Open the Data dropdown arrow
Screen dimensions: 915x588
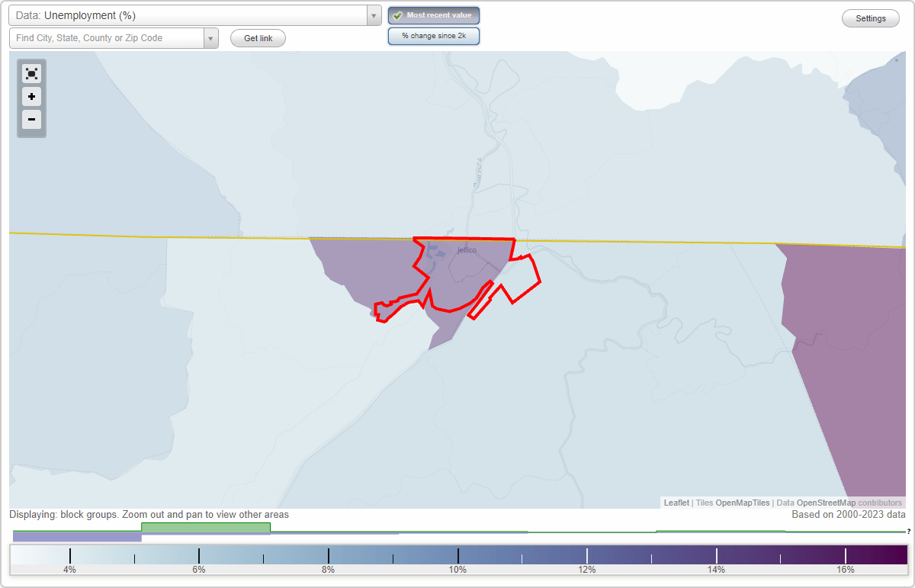373,14
